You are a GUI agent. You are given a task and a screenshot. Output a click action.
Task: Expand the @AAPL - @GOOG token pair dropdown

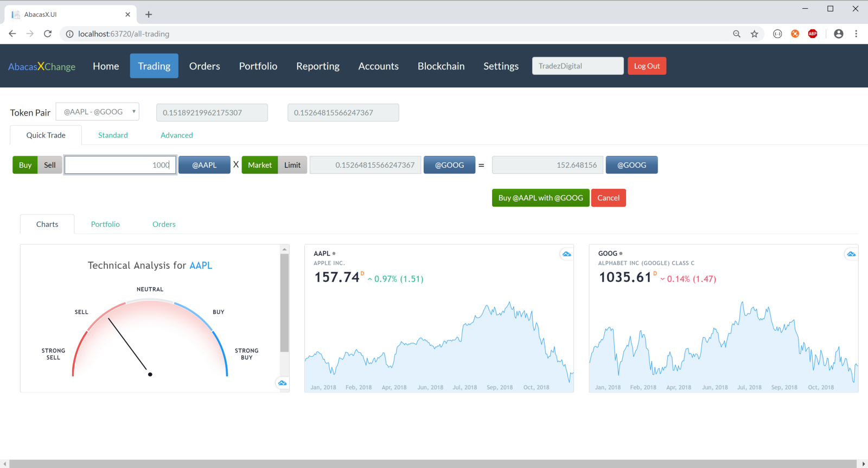98,112
